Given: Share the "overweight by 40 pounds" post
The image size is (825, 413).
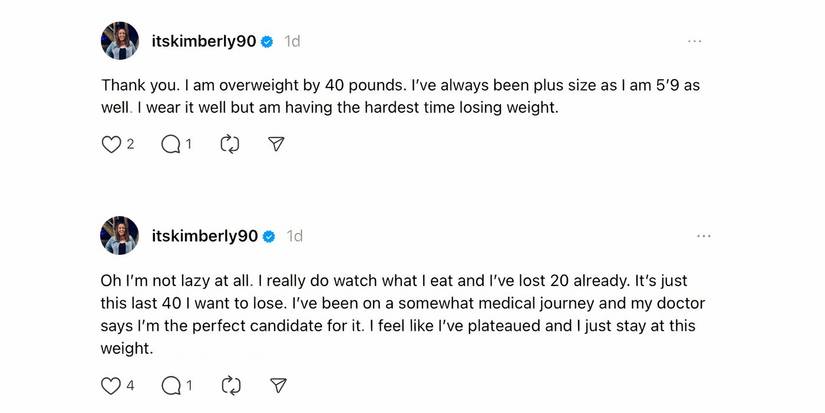Looking at the screenshot, I should pos(277,145).
